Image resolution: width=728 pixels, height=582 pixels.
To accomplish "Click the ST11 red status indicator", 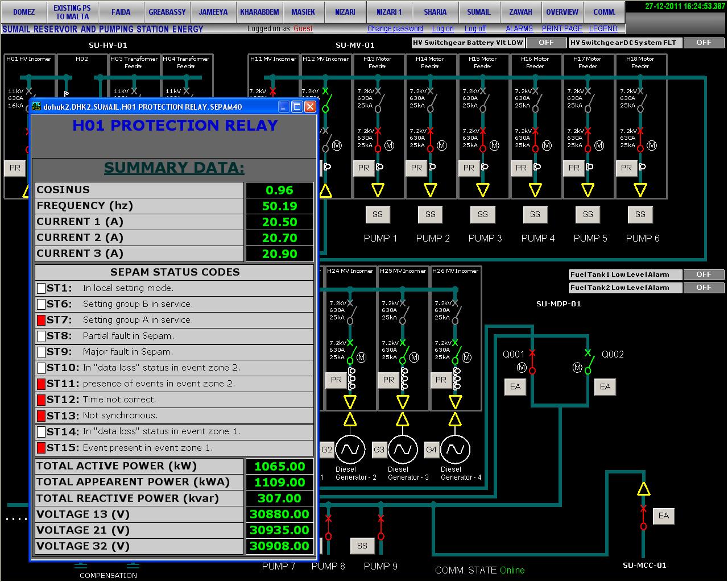I will coord(41,384).
